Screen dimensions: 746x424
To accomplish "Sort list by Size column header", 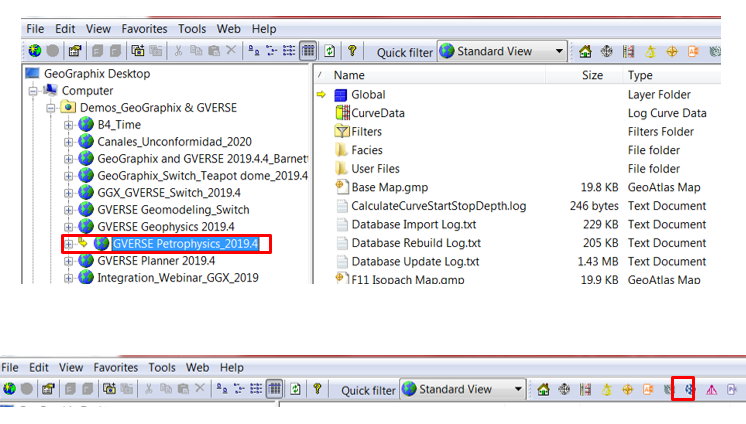I will click(592, 75).
